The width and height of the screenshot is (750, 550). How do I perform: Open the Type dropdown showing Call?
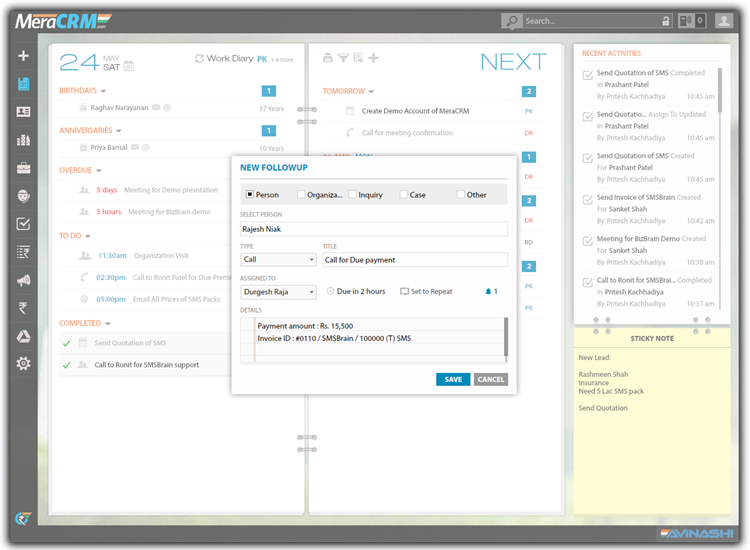[x=277, y=260]
